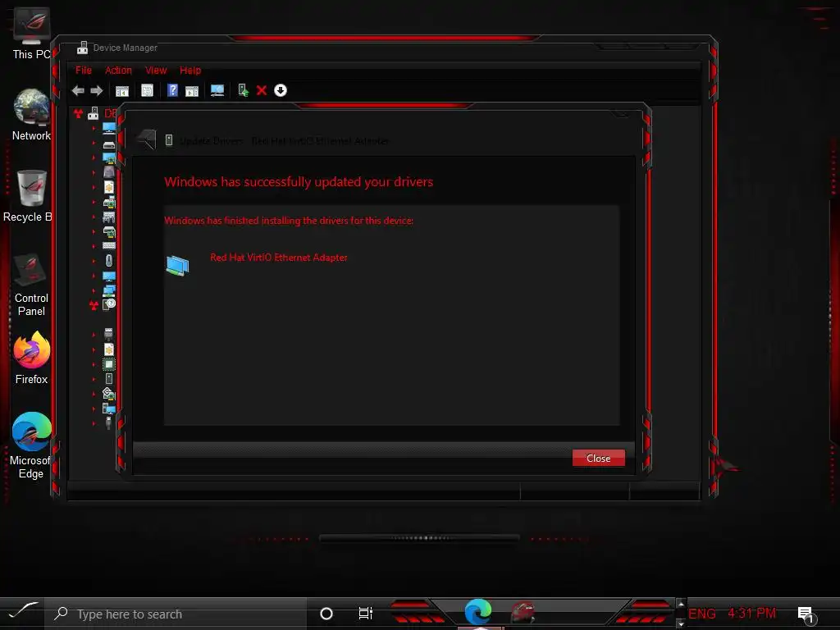840x630 pixels.
Task: Click the blue Help question-mark toolbar icon
Action: pyautogui.click(x=172, y=90)
